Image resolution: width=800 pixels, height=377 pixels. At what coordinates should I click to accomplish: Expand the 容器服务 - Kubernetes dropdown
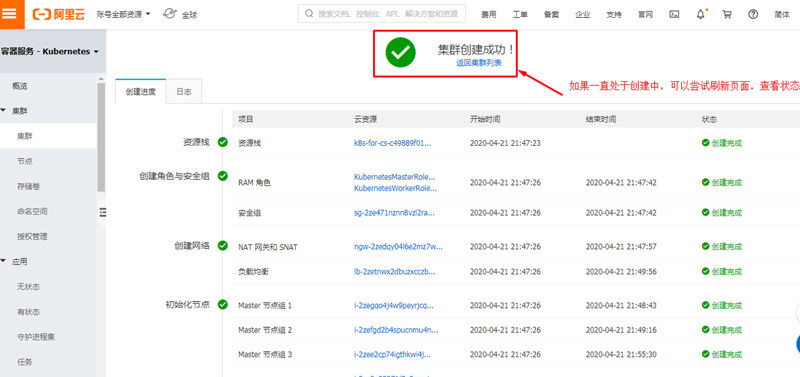(x=49, y=52)
